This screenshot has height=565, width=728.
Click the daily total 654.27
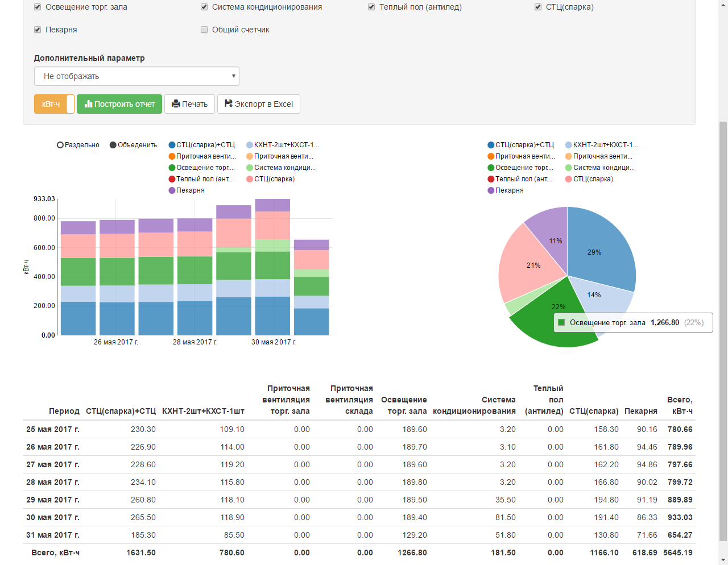pyautogui.click(x=680, y=535)
